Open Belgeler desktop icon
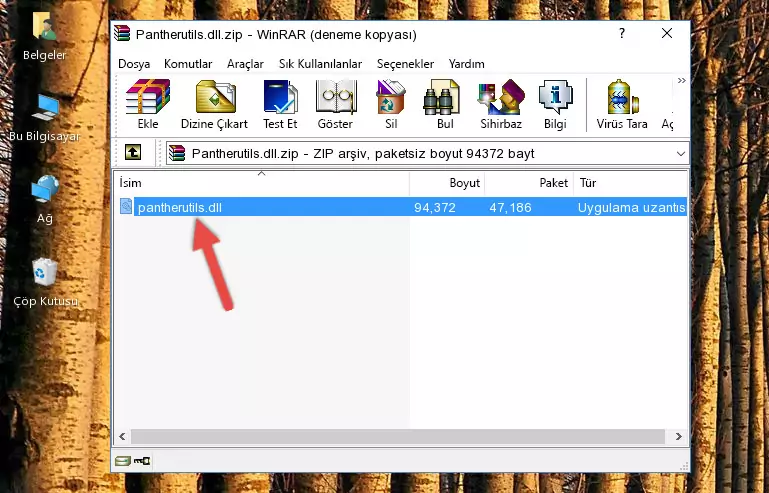 coord(44,36)
